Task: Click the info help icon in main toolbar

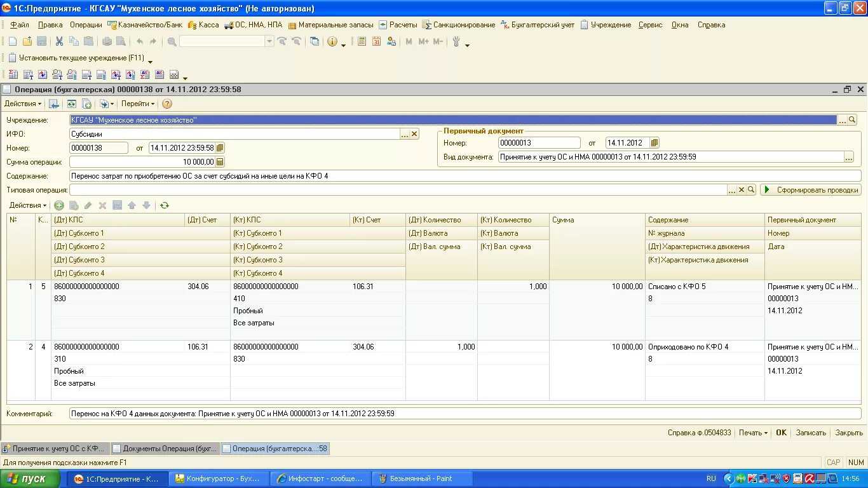Action: [x=332, y=41]
